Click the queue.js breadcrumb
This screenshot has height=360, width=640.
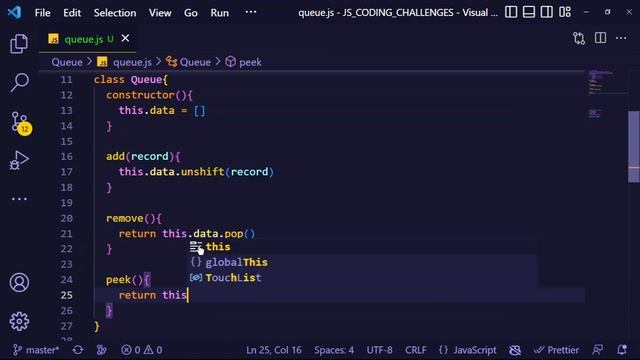pyautogui.click(x=124, y=62)
